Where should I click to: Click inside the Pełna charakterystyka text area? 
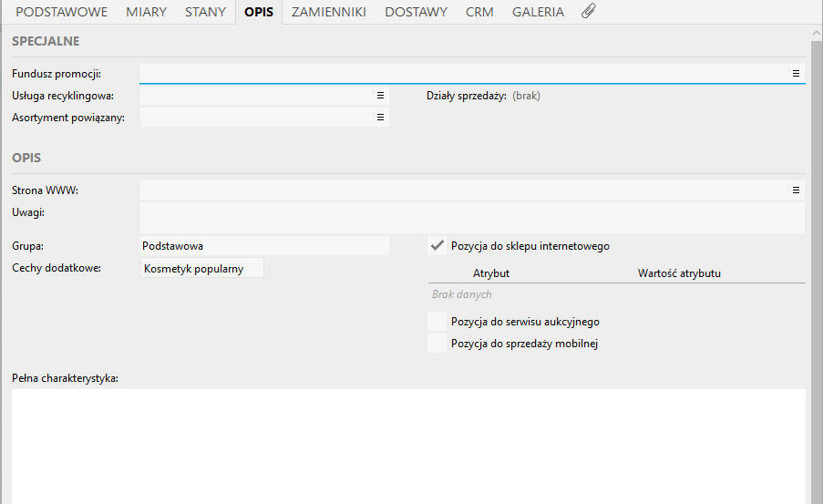(407, 445)
